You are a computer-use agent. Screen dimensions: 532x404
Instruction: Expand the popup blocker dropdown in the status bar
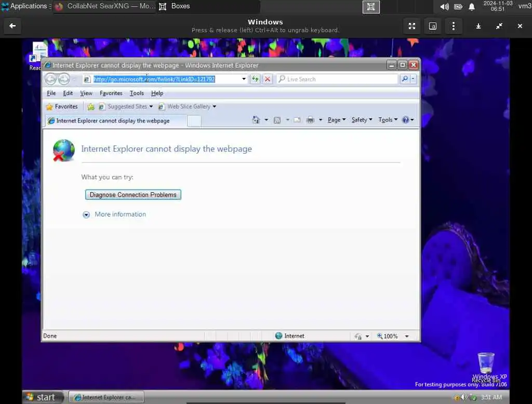pos(367,336)
